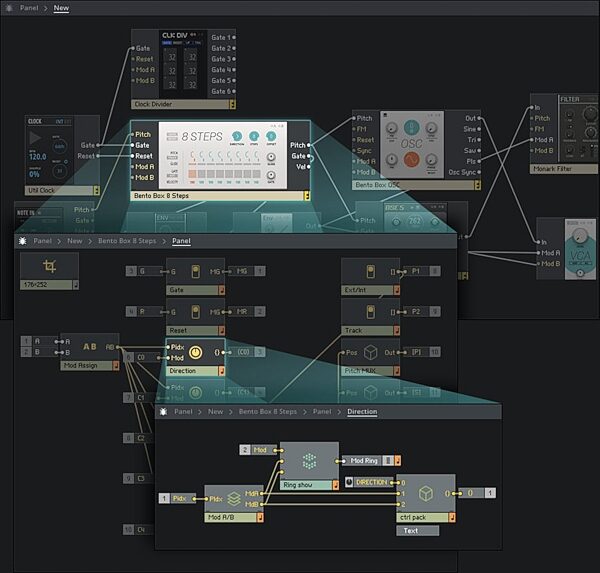The height and width of the screenshot is (573, 600).
Task: Click the note icon on Ring show label
Action: pyautogui.click(x=336, y=485)
